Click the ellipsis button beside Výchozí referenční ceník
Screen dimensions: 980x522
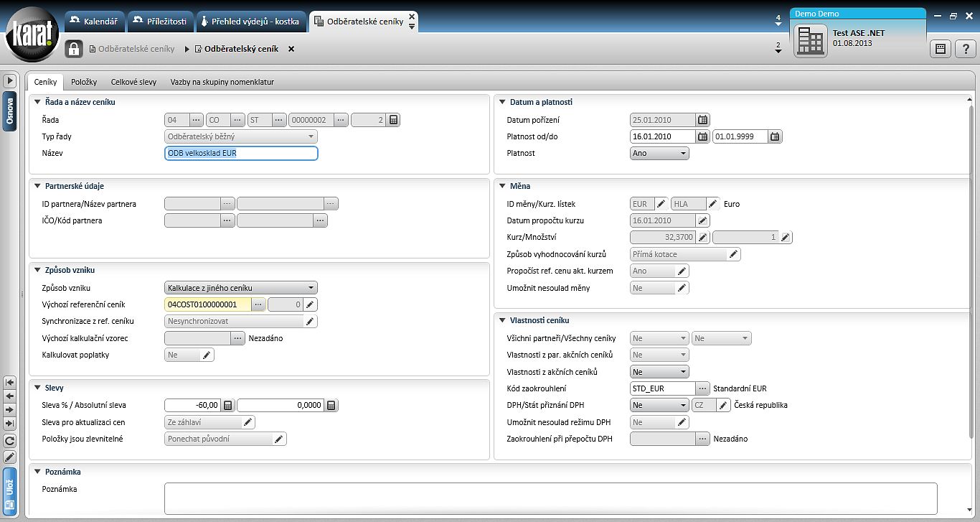click(259, 304)
